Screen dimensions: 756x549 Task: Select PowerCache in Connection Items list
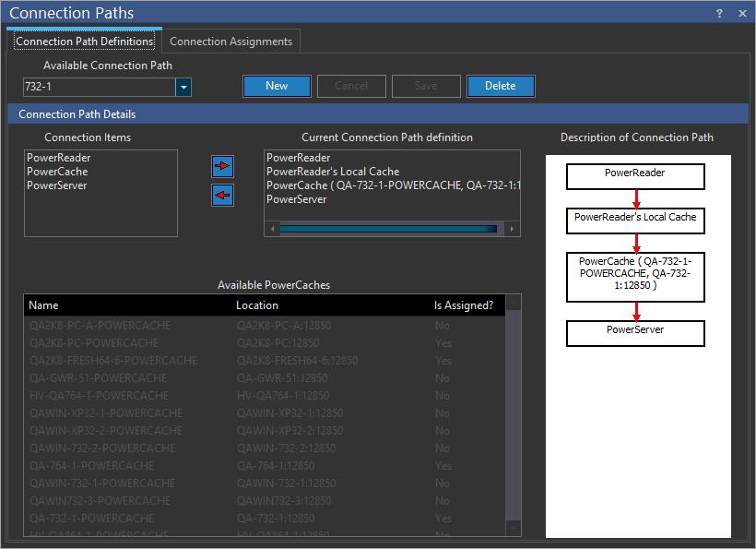(x=57, y=172)
